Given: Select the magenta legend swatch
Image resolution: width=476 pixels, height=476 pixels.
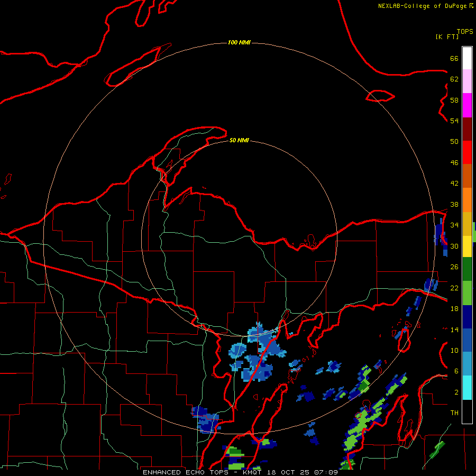Looking at the screenshot, I should click(467, 105).
